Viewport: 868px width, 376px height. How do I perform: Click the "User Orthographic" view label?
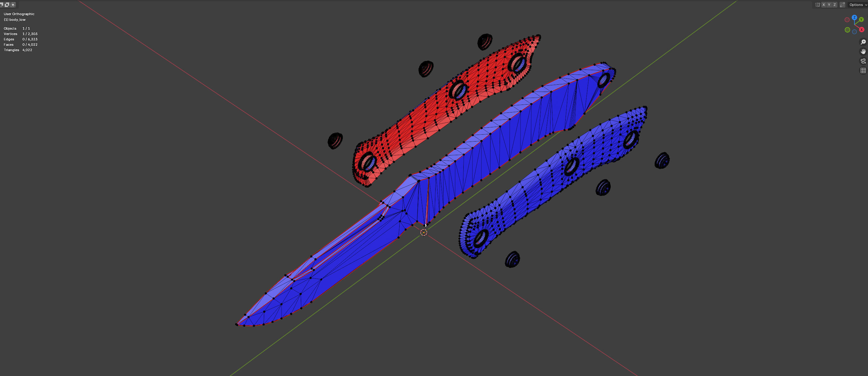19,14
